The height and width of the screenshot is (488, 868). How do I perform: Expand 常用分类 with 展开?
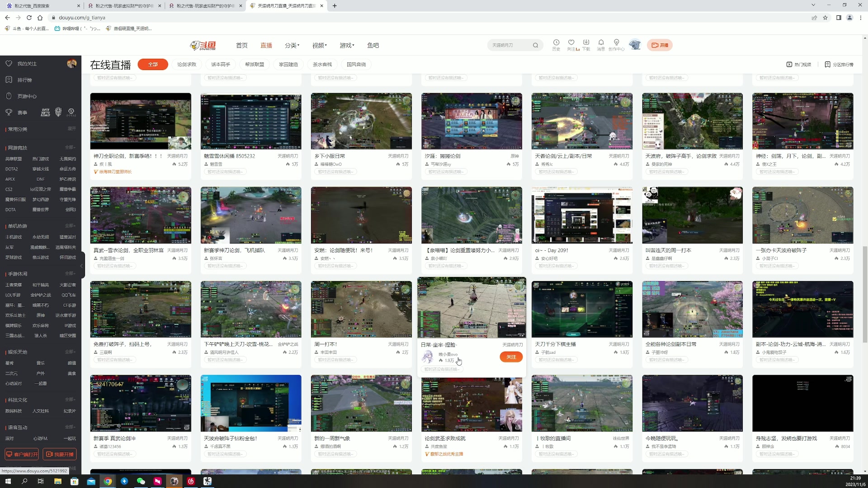coord(71,129)
